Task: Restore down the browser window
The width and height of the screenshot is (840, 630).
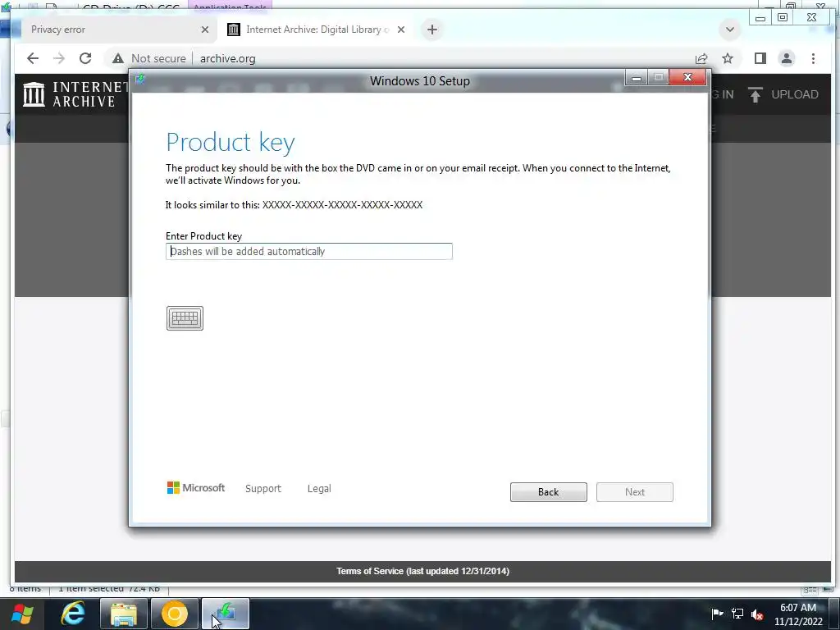Action: click(x=783, y=18)
